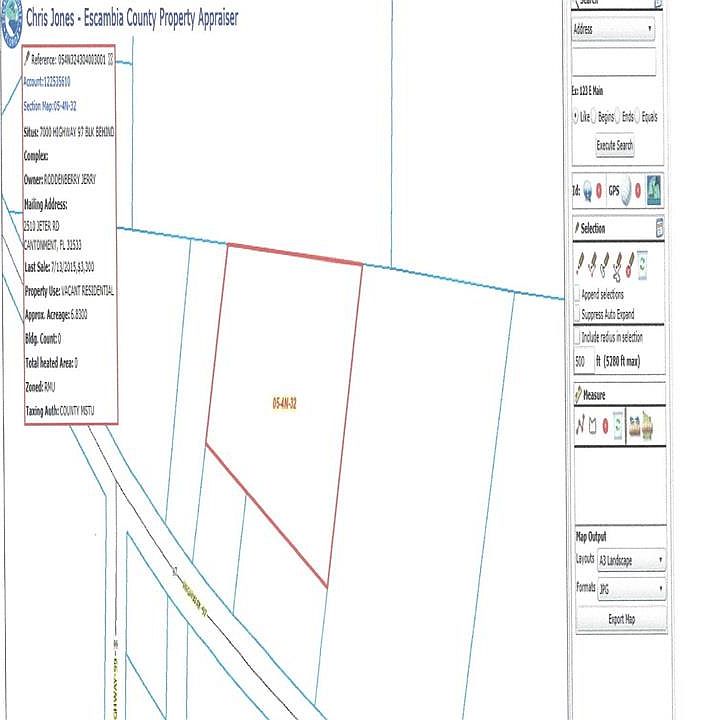
Task: Collapse the Selection panel header icon
Action: point(659,228)
